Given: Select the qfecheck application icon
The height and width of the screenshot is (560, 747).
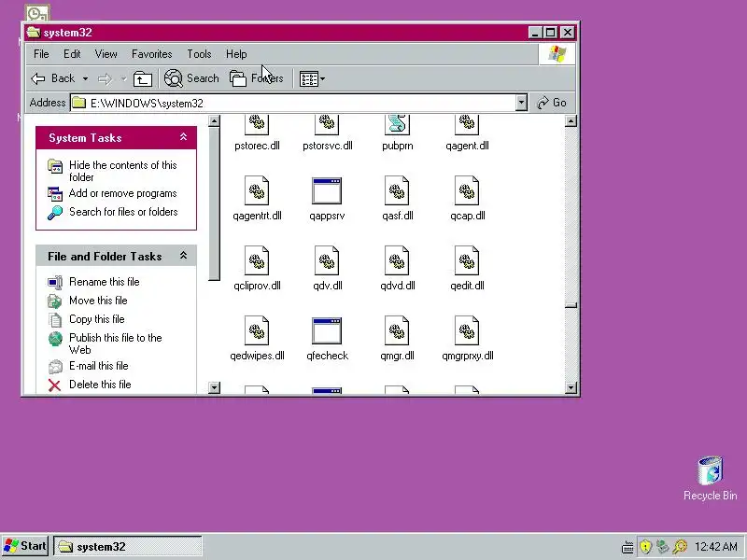Looking at the screenshot, I should [327, 330].
